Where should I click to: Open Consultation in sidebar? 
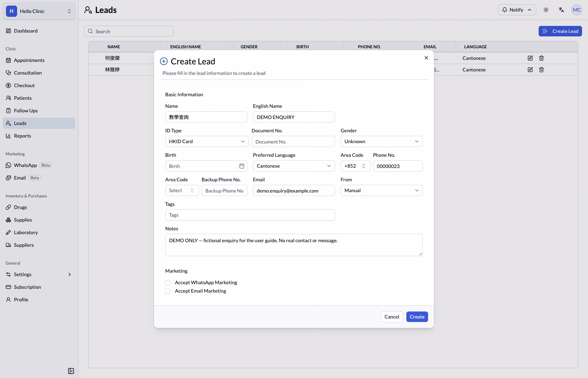pos(39,73)
